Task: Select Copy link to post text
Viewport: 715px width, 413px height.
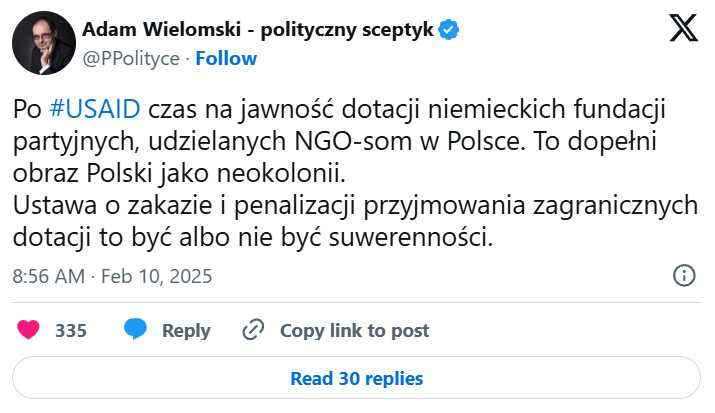Action: [355, 330]
